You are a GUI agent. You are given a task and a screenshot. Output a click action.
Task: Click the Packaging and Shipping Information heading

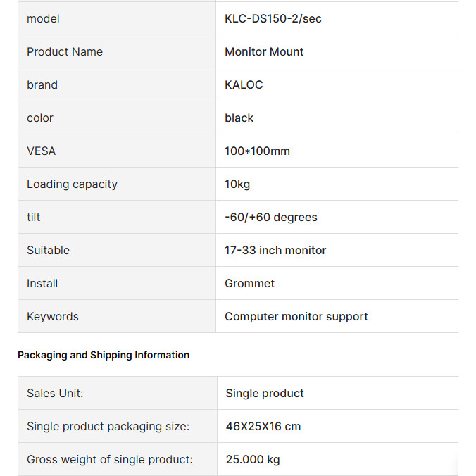[104, 355]
